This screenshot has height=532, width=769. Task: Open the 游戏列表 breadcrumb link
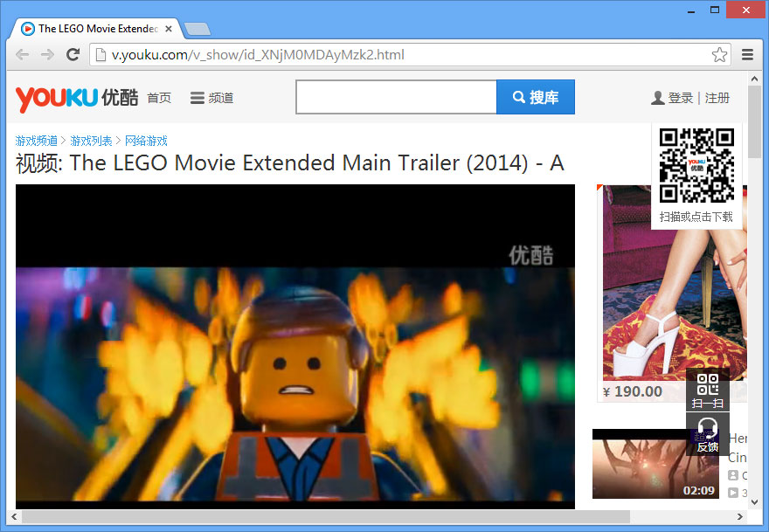[x=91, y=142]
